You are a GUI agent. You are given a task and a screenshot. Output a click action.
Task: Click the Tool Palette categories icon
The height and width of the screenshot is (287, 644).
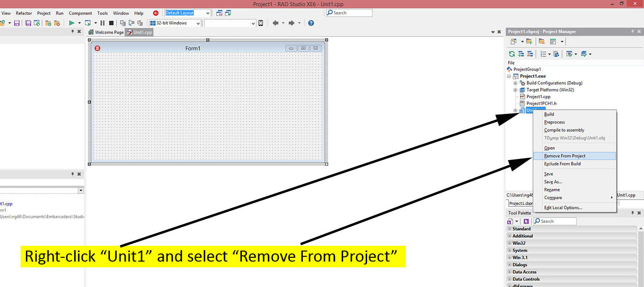[510, 221]
